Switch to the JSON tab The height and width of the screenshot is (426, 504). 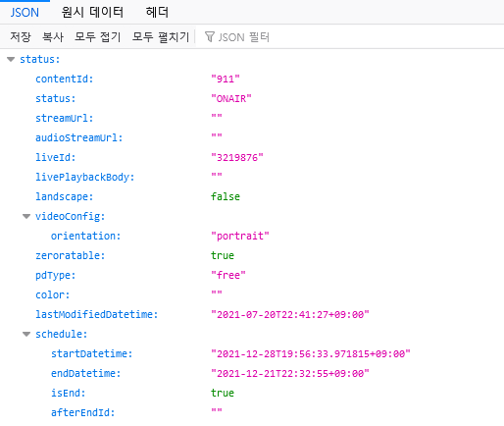tap(25, 13)
